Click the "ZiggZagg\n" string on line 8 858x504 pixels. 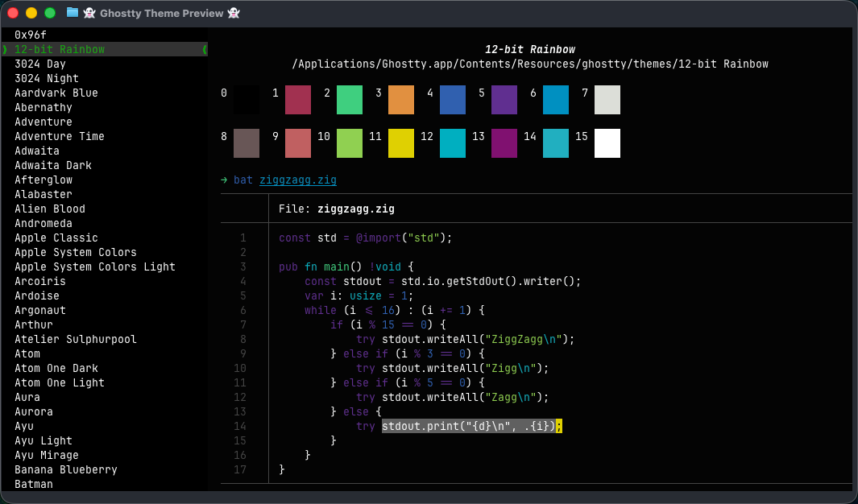click(x=524, y=339)
